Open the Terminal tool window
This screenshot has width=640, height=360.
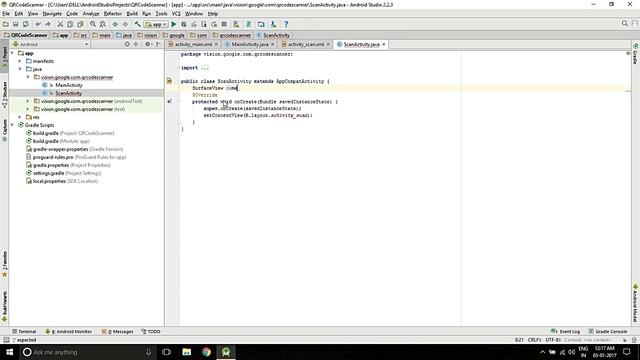(x=24, y=331)
